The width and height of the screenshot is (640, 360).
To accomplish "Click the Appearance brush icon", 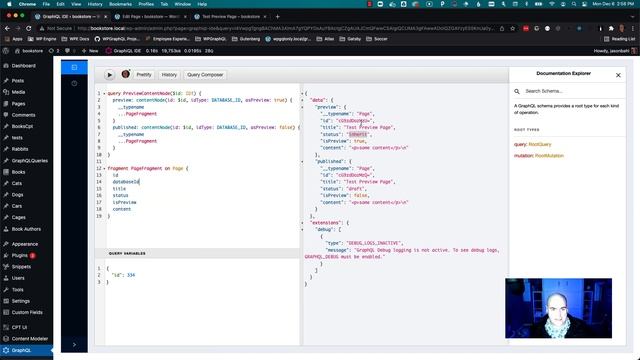I will (x=6, y=244).
